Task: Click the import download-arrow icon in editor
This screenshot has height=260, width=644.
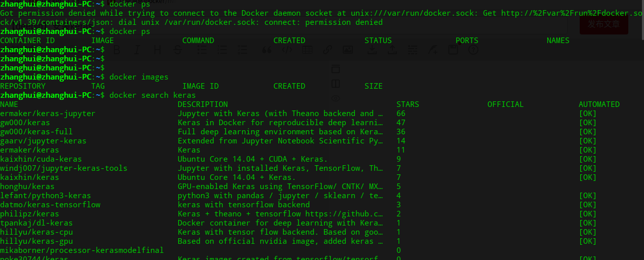Action: pos(372,50)
